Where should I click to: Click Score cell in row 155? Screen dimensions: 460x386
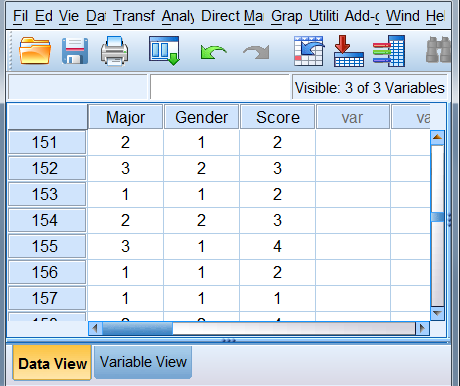(277, 246)
